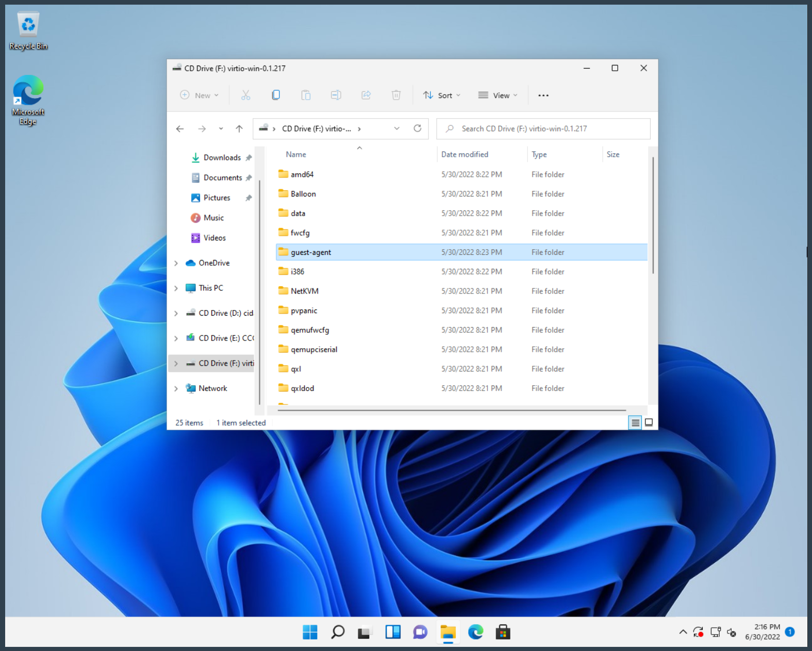Select the fwcfg folder

pos(461,233)
